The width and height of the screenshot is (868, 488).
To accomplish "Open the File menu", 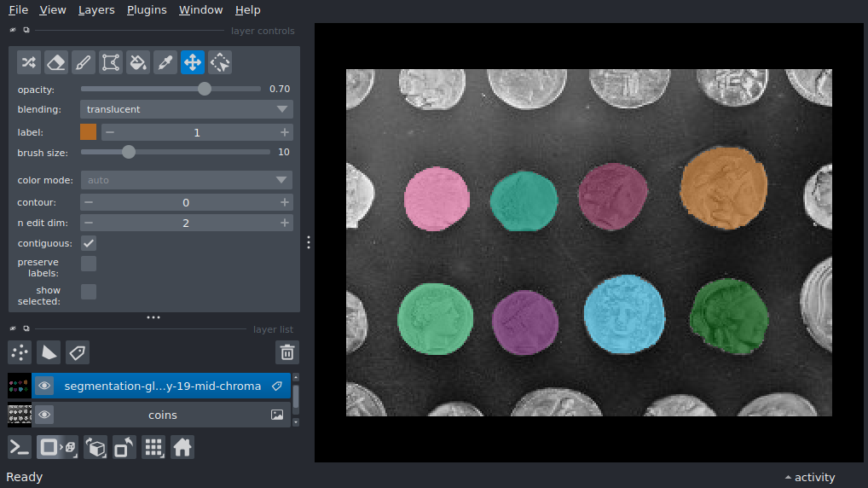I will point(18,10).
